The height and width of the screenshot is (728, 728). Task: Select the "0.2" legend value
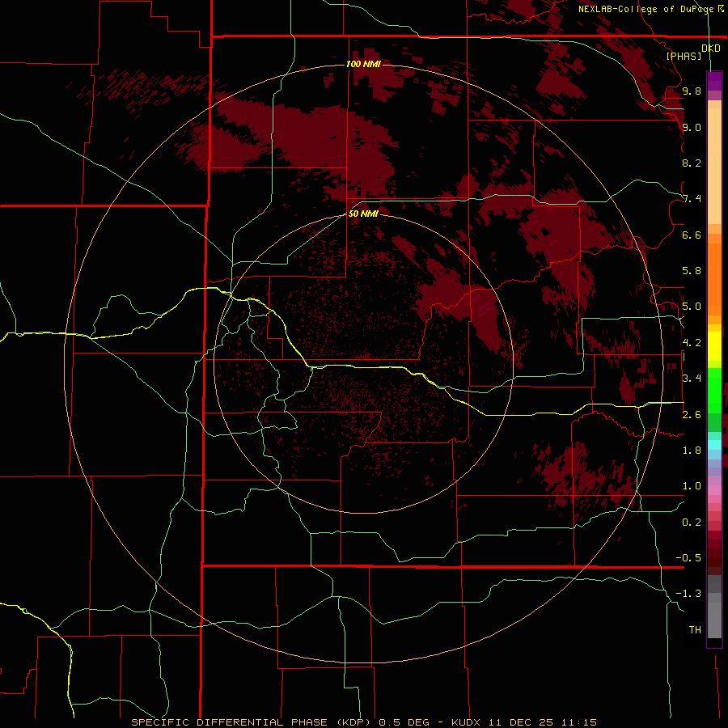click(x=692, y=523)
